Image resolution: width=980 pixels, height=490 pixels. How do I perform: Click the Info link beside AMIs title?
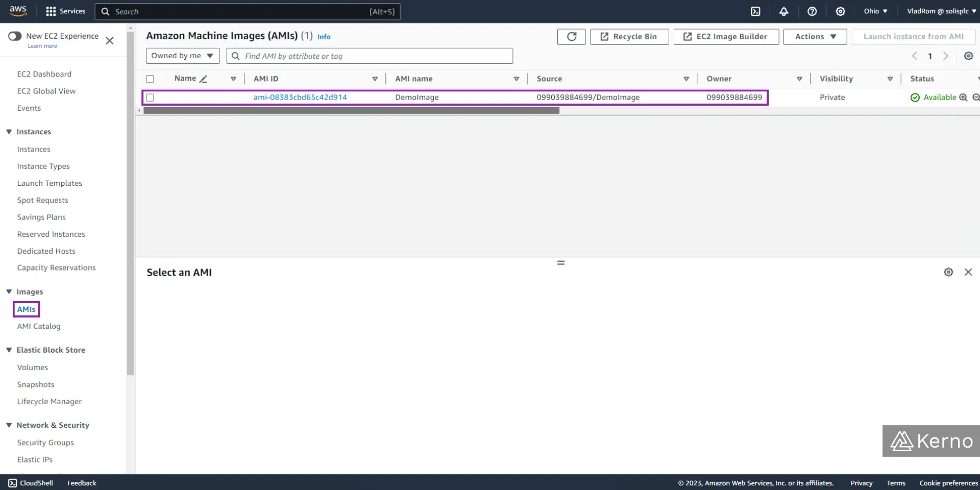point(324,37)
